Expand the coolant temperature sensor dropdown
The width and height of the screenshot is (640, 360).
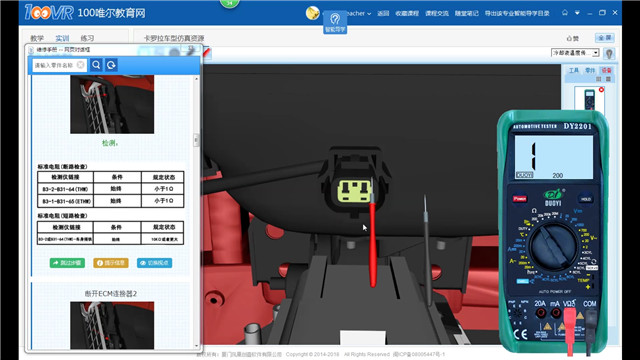point(596,53)
